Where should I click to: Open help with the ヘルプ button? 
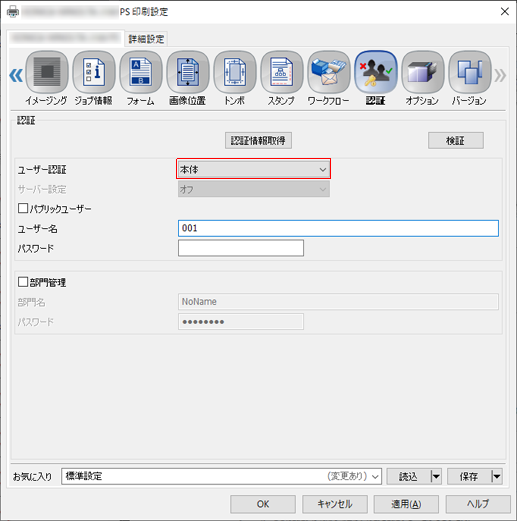[x=478, y=504]
